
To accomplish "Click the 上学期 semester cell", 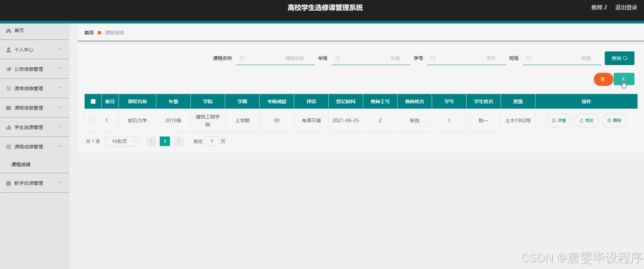I will coord(242,120).
